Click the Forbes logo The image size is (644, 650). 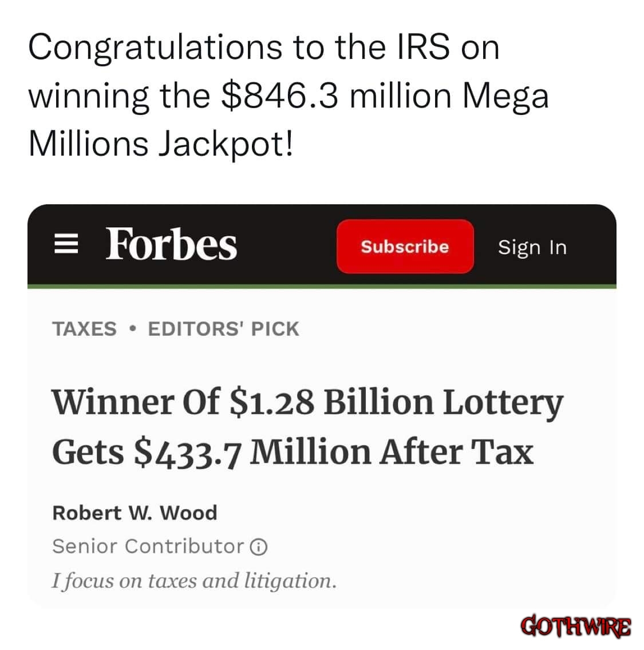[x=171, y=244]
